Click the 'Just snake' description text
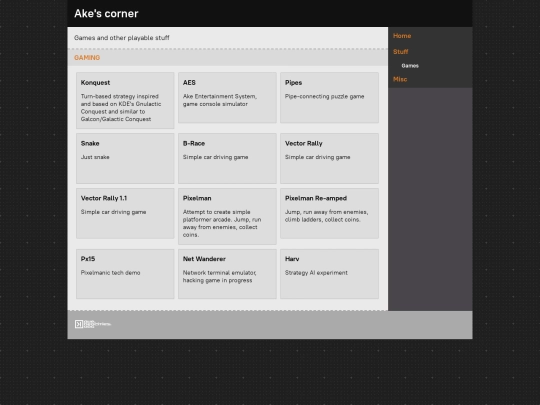Screen dimensions: 540x405 click(95, 157)
